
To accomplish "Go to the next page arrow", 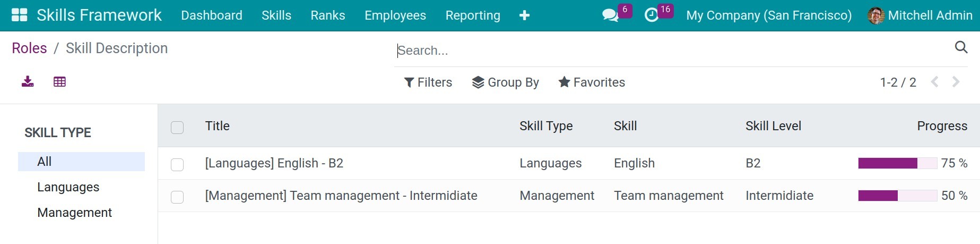I will [956, 82].
